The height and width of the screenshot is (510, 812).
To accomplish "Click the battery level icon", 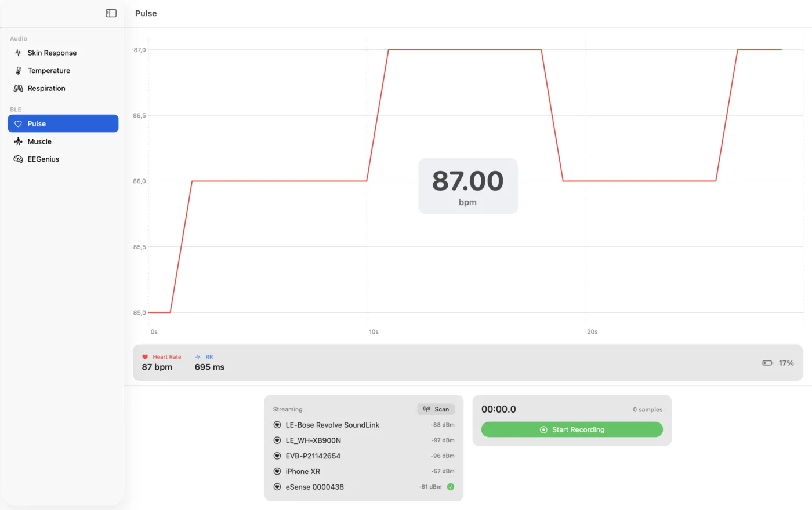I will (x=767, y=363).
